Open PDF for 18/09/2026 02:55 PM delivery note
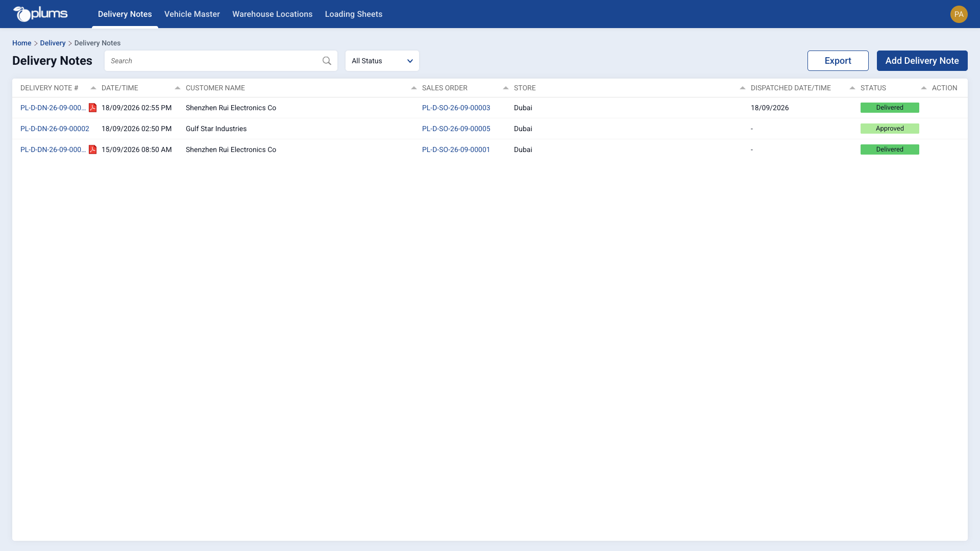980x551 pixels. tap(93, 108)
